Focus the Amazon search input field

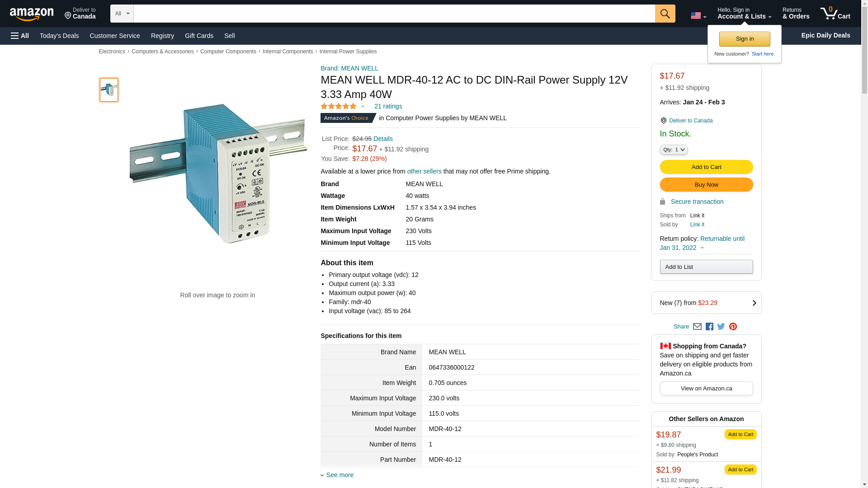coord(394,14)
